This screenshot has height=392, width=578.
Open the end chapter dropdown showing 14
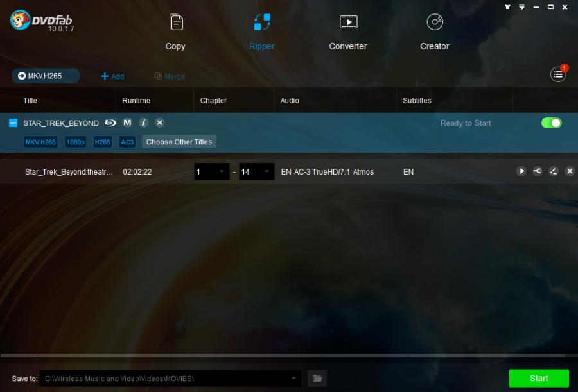[x=257, y=171]
